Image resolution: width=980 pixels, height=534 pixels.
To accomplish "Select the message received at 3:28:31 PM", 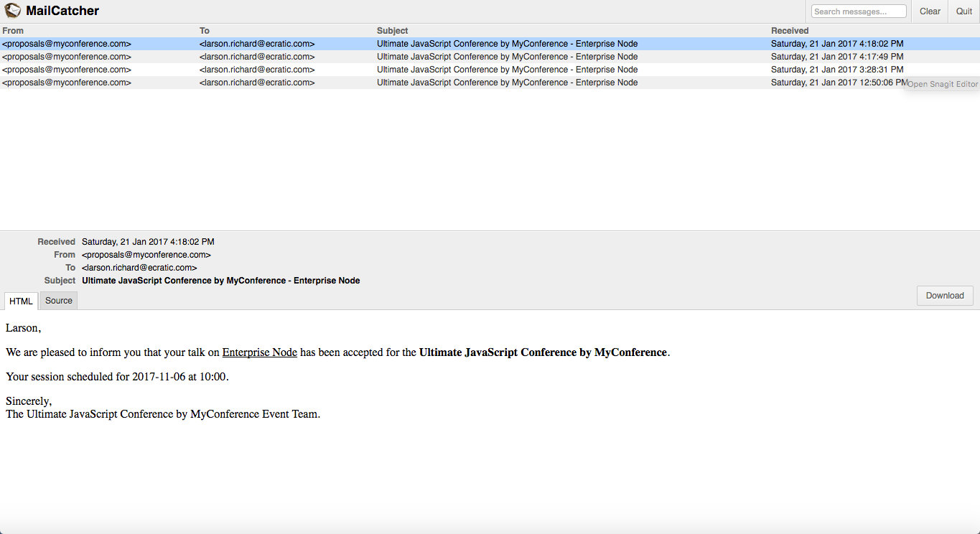I will 490,70.
